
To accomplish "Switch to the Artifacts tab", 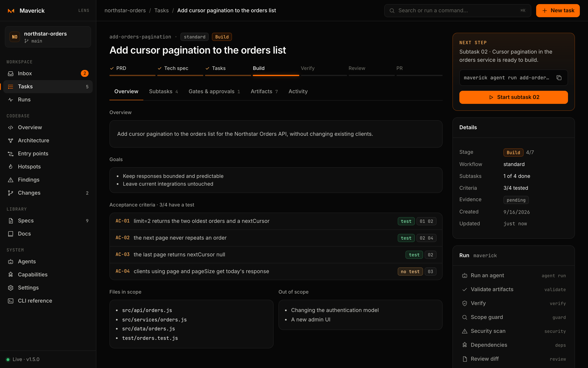I will 264,92.
